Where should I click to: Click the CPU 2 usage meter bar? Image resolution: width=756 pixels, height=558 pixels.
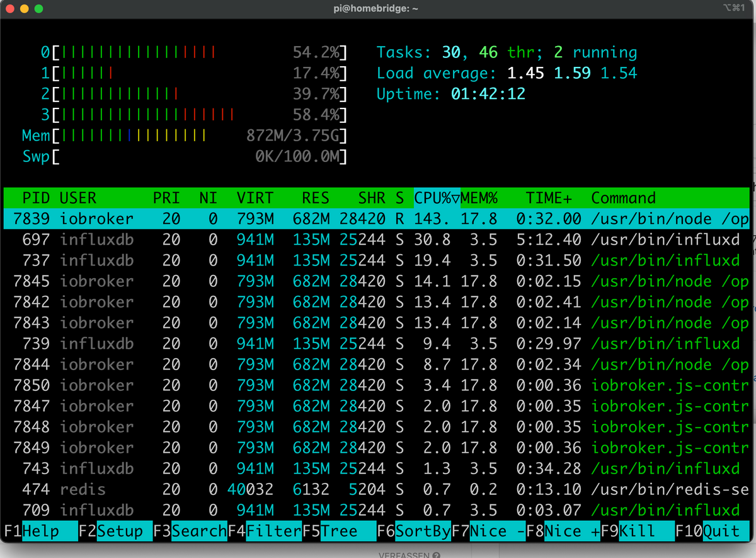194,94
